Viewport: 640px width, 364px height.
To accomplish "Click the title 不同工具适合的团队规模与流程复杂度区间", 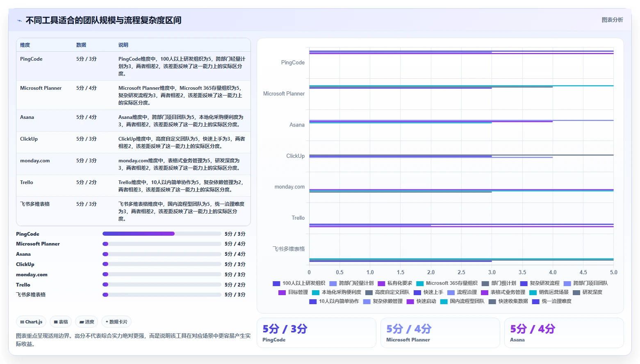I will click(103, 20).
